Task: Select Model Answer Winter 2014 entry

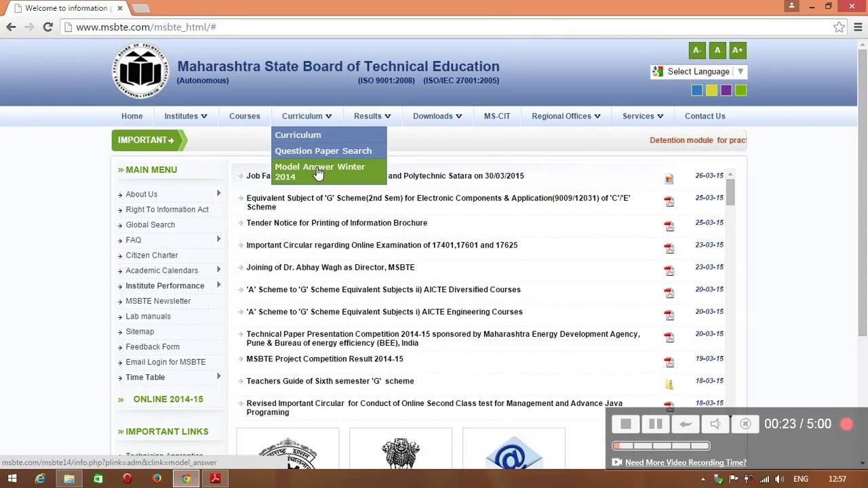Action: pos(329,171)
